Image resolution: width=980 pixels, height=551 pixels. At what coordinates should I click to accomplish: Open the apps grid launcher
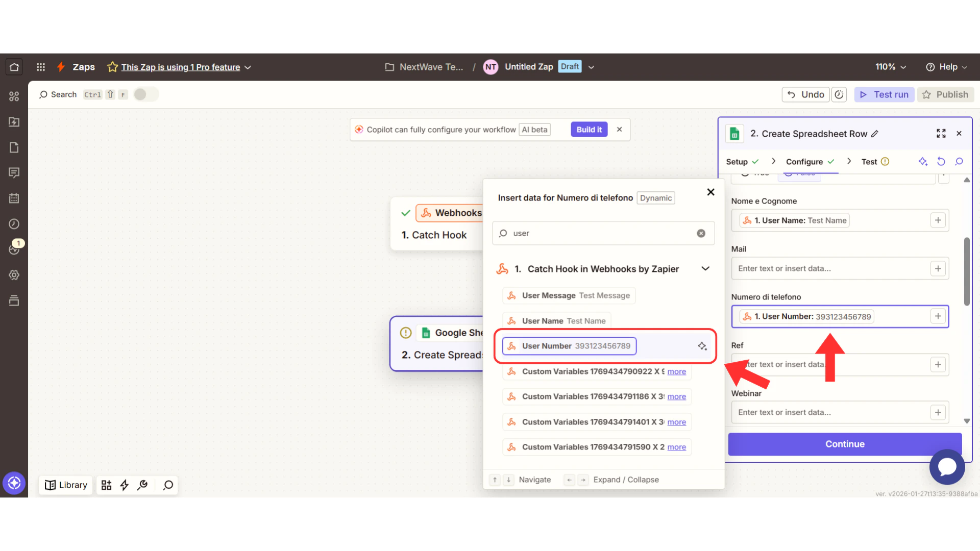coord(41,67)
